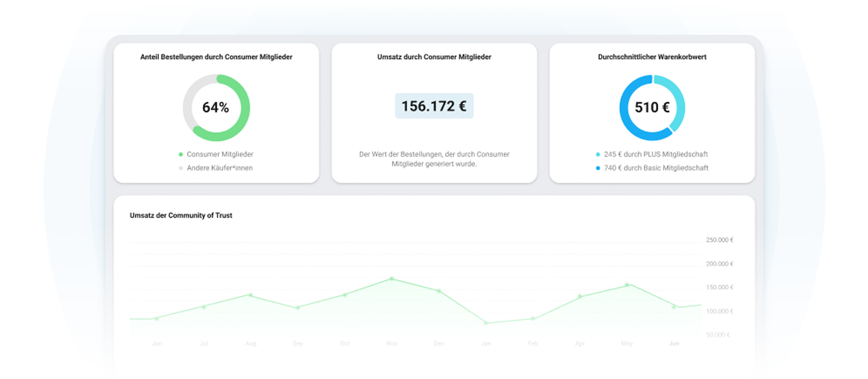This screenshot has height=379, width=868.
Task: Click the 'Jan' x-axis month label
Action: (x=486, y=344)
